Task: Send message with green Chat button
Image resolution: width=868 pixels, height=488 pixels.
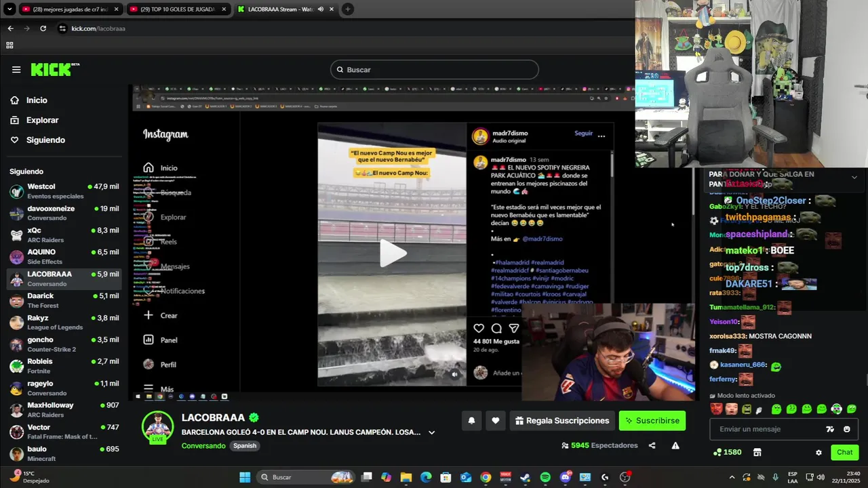Action: tap(844, 452)
